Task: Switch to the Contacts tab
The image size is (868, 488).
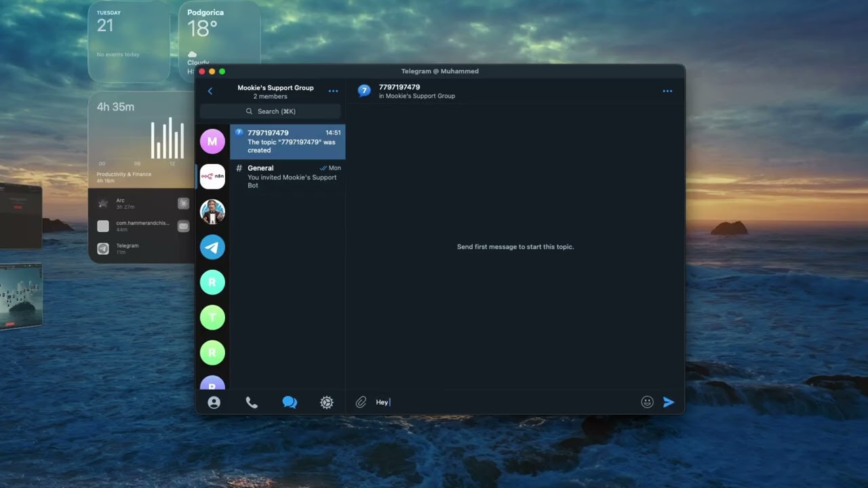Action: click(x=214, y=403)
